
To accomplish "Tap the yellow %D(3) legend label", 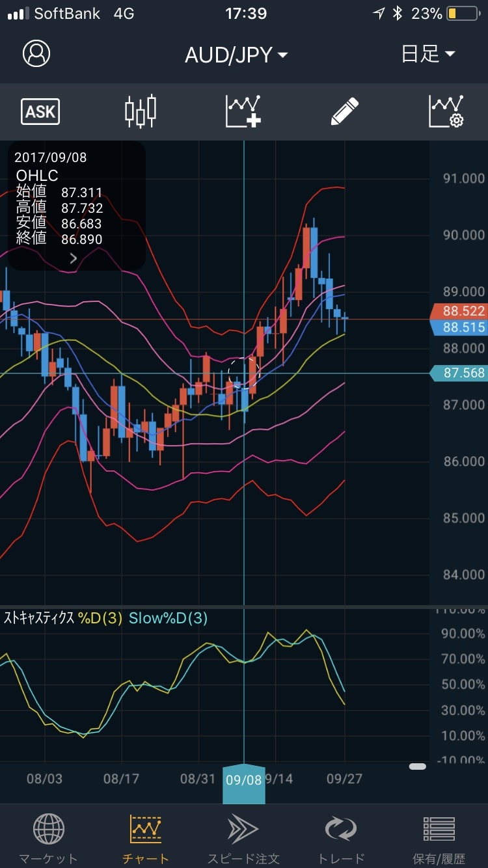I will [x=100, y=618].
